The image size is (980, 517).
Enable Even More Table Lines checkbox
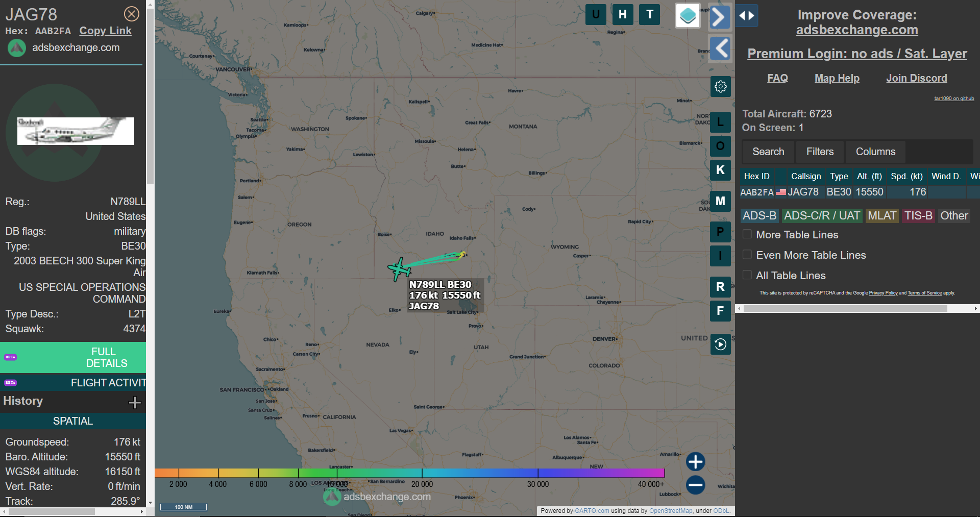point(747,255)
